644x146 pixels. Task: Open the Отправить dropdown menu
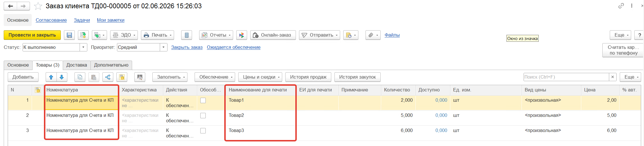click(x=320, y=35)
